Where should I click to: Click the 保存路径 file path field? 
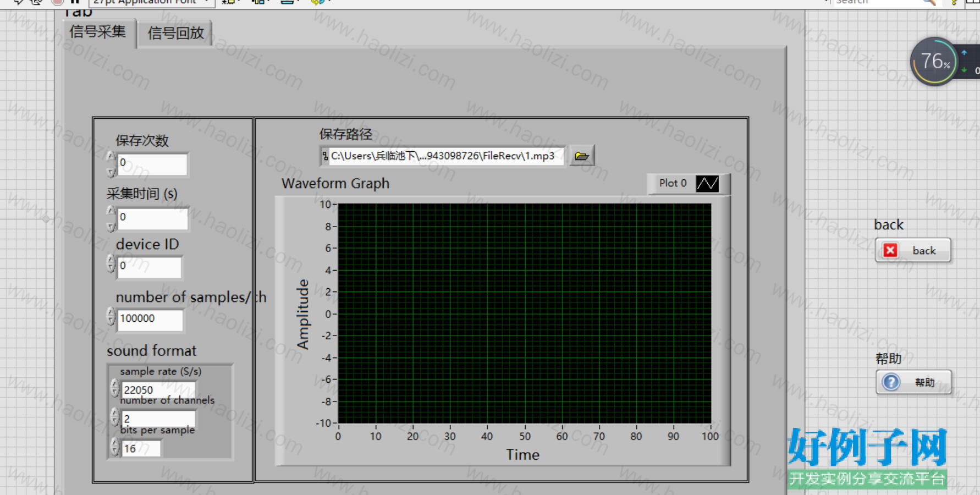pyautogui.click(x=446, y=156)
